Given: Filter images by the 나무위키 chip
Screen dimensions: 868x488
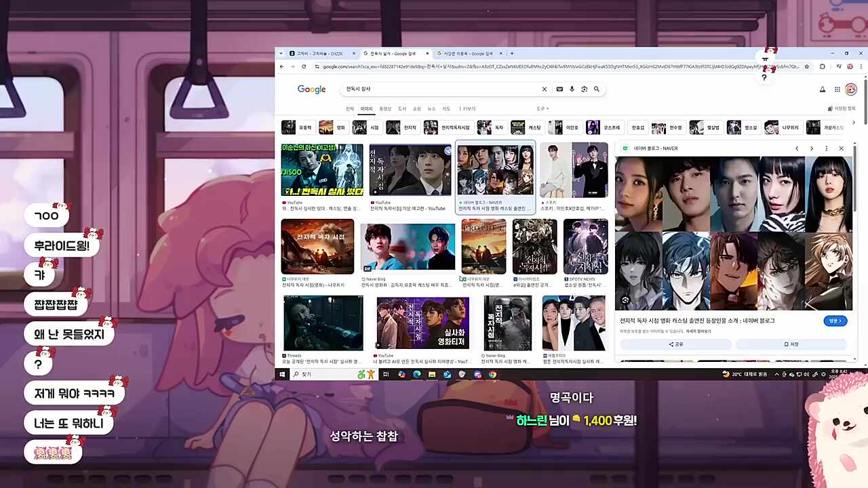Looking at the screenshot, I should point(783,127).
